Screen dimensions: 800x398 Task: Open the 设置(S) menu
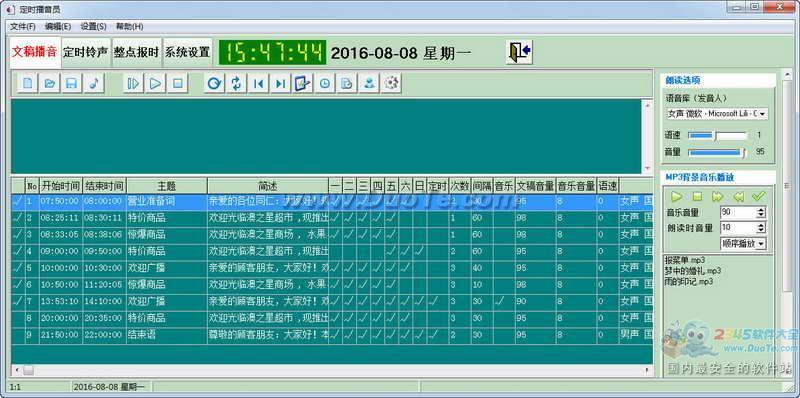point(93,26)
